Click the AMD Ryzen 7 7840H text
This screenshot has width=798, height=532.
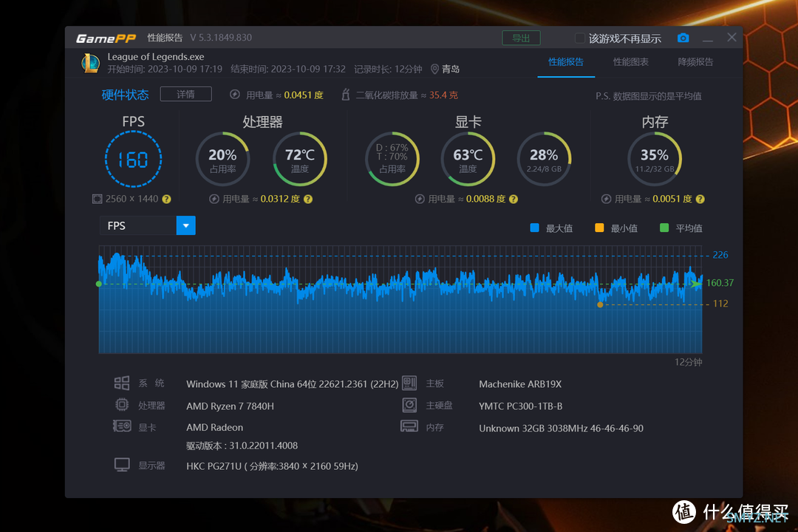coord(230,406)
